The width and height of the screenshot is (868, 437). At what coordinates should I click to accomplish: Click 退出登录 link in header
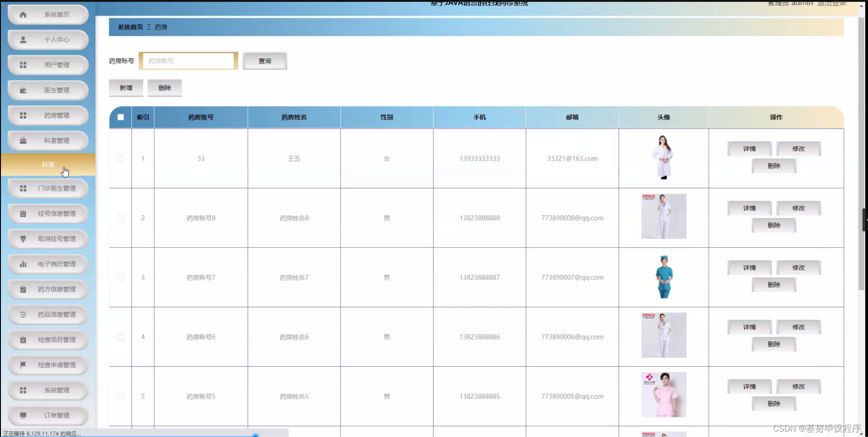[832, 3]
